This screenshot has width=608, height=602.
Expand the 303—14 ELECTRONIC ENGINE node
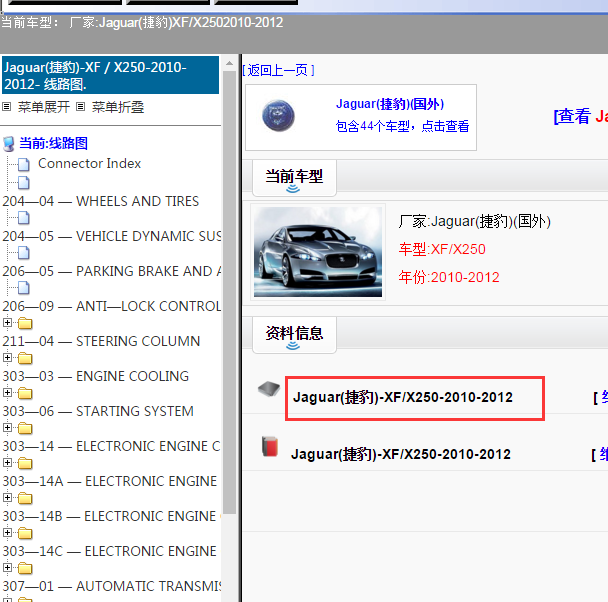(7, 427)
